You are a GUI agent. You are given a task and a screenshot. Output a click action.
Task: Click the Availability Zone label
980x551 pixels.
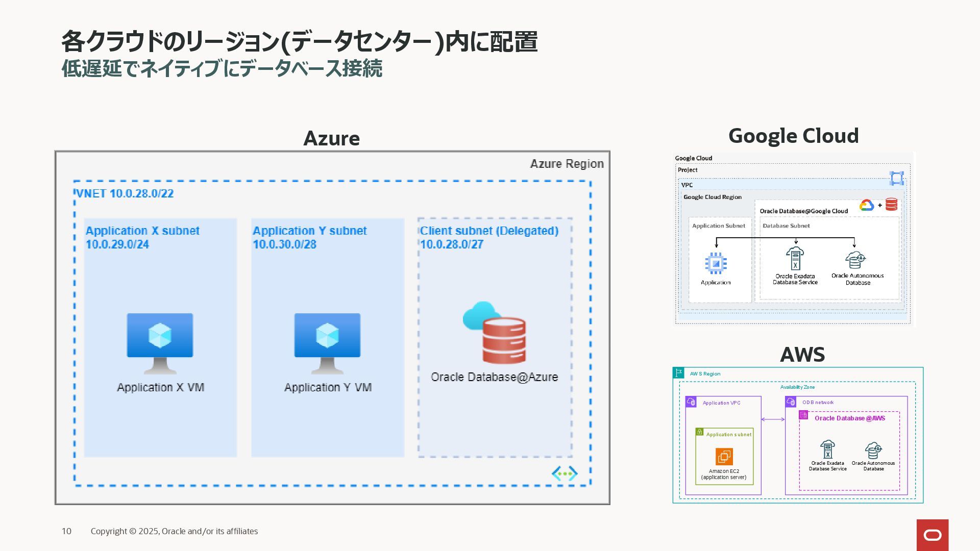[x=797, y=387]
